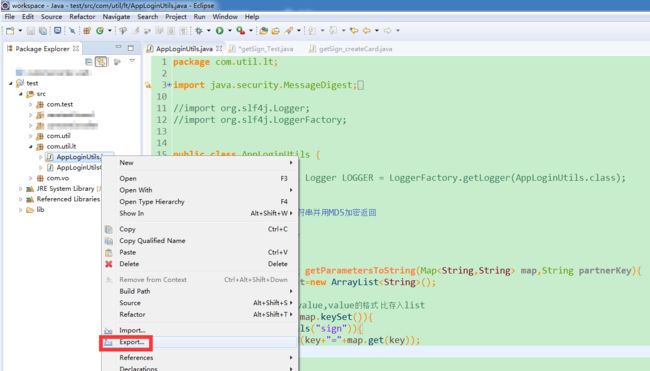The width and height of the screenshot is (650, 371).
Task: Expand the lib folder node
Action: [20, 210]
